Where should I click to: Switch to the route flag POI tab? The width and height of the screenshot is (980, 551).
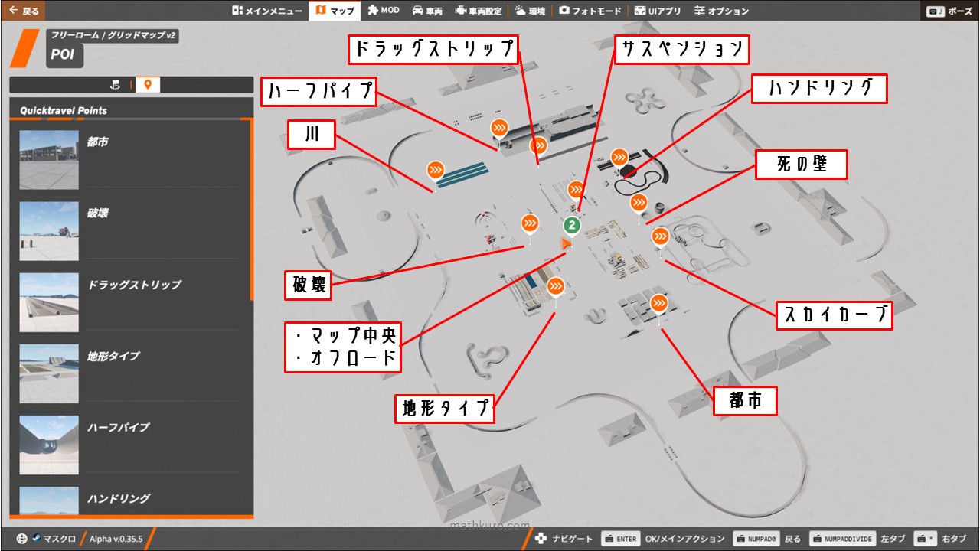coord(116,85)
